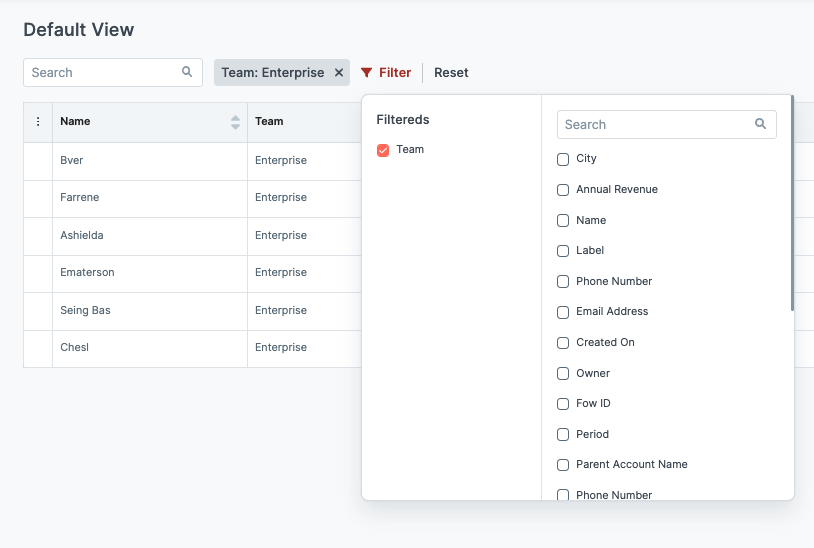This screenshot has height=548, width=814.
Task: Select the Ematerson row name
Action: pos(87,272)
